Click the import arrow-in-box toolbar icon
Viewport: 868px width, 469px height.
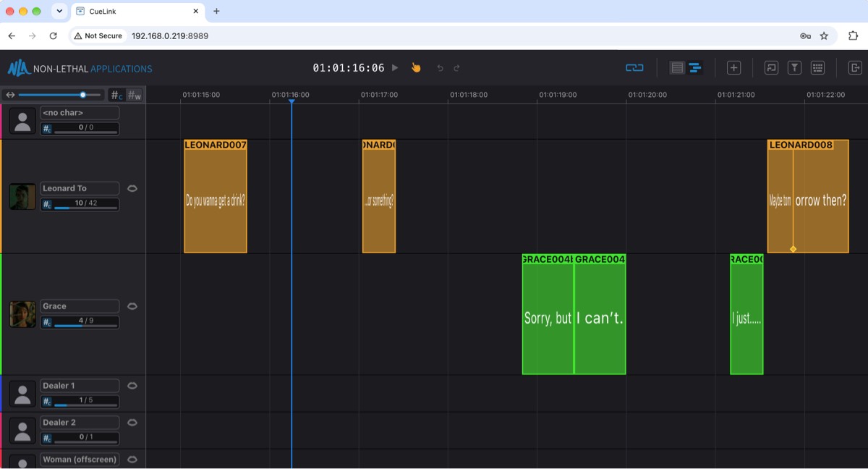tap(771, 68)
